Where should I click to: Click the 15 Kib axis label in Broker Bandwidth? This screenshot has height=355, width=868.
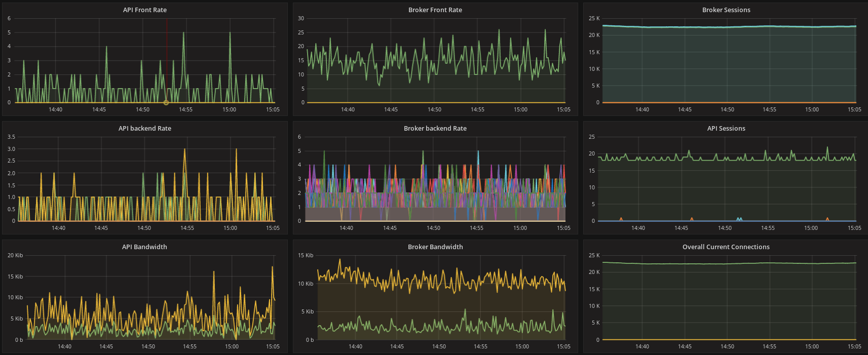point(306,255)
